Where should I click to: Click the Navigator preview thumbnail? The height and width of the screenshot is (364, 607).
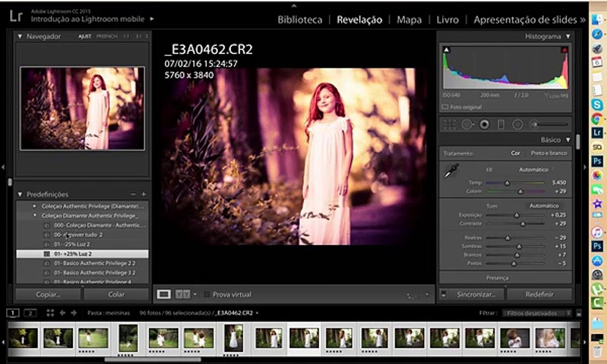82,108
